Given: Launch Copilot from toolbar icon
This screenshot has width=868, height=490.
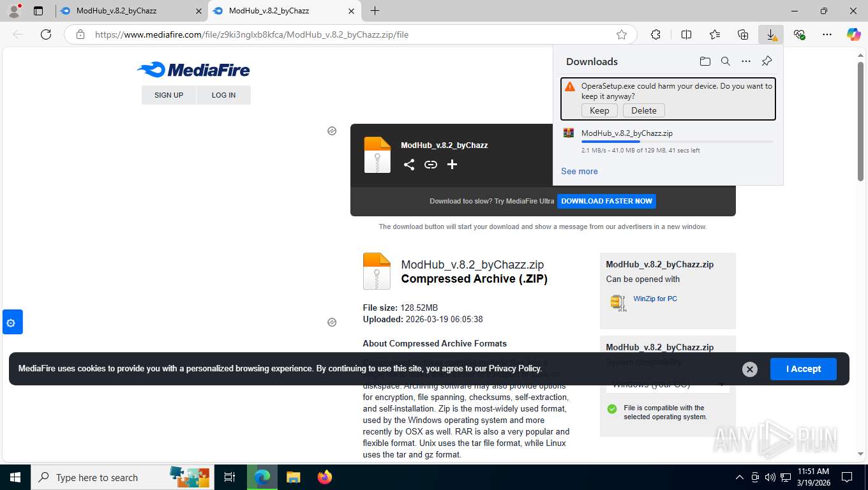Looking at the screenshot, I should click(853, 34).
